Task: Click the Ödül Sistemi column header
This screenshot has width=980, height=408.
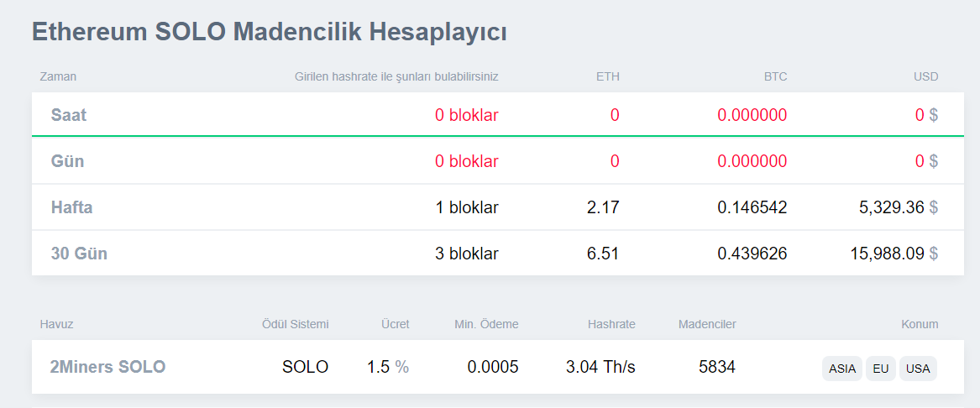Action: pos(296,324)
